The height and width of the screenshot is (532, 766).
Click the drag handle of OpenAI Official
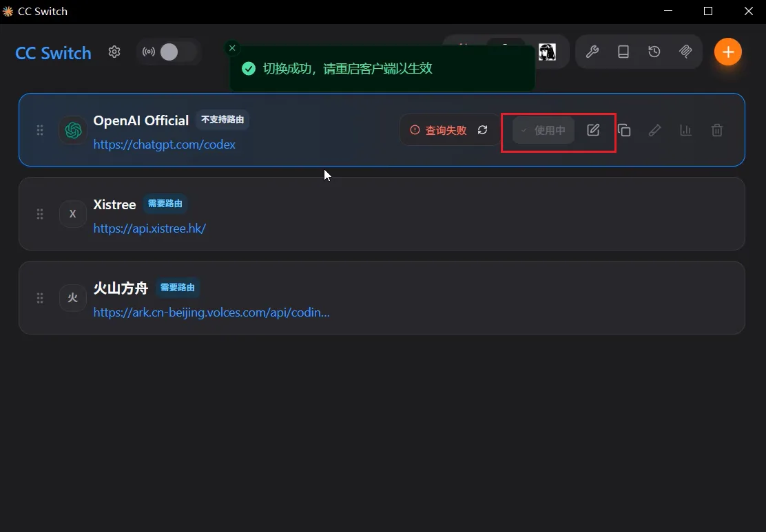(40, 130)
